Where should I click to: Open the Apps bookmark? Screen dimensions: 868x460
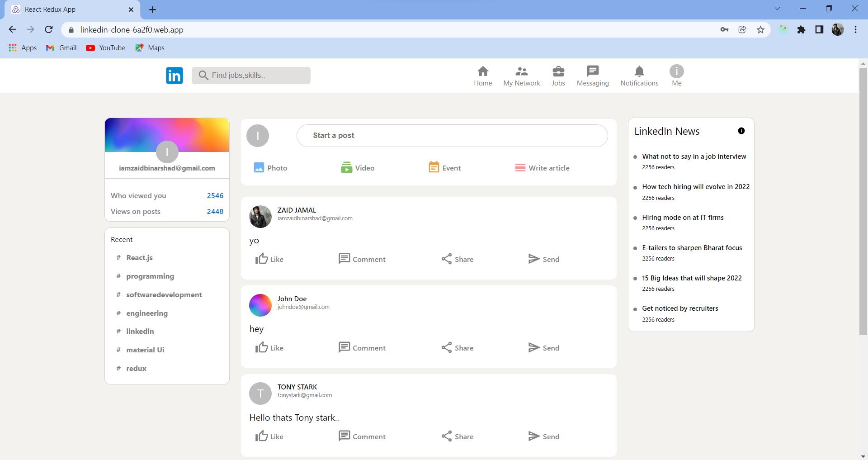(x=23, y=48)
